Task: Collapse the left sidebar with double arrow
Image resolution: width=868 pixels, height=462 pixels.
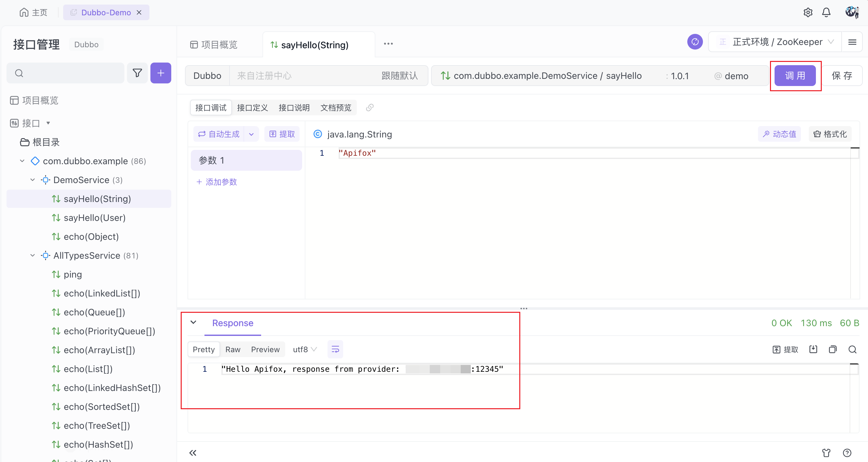Action: point(193,453)
